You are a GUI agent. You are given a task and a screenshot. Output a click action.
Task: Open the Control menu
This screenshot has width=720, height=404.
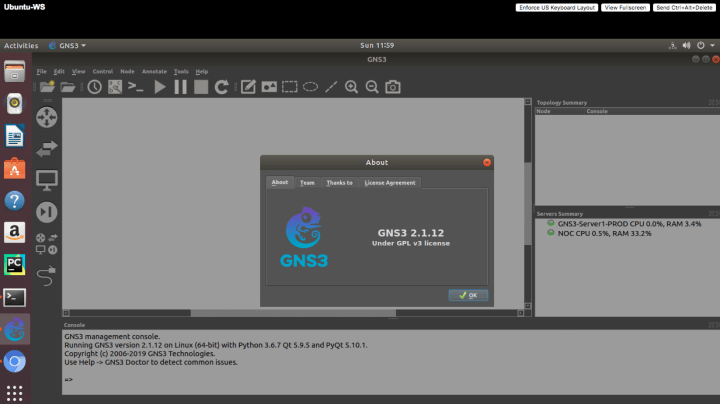pyautogui.click(x=102, y=72)
